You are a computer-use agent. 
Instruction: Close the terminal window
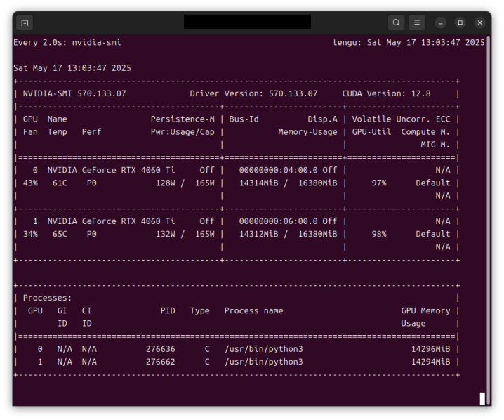(x=480, y=23)
